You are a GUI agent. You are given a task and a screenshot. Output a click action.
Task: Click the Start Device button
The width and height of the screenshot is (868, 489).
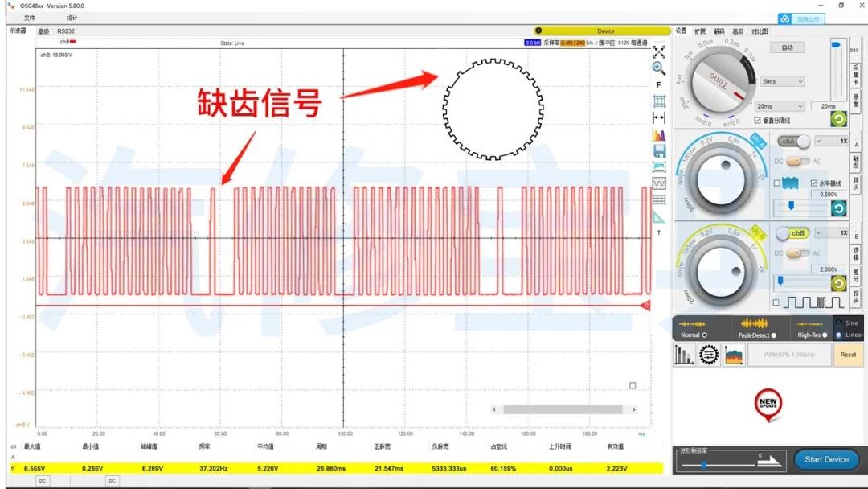[x=826, y=460]
